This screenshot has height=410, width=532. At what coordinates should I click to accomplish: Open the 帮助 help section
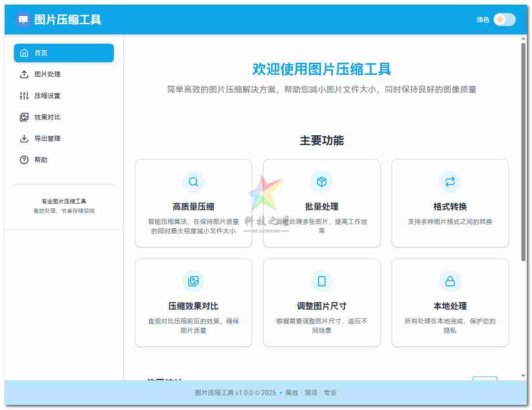42,159
